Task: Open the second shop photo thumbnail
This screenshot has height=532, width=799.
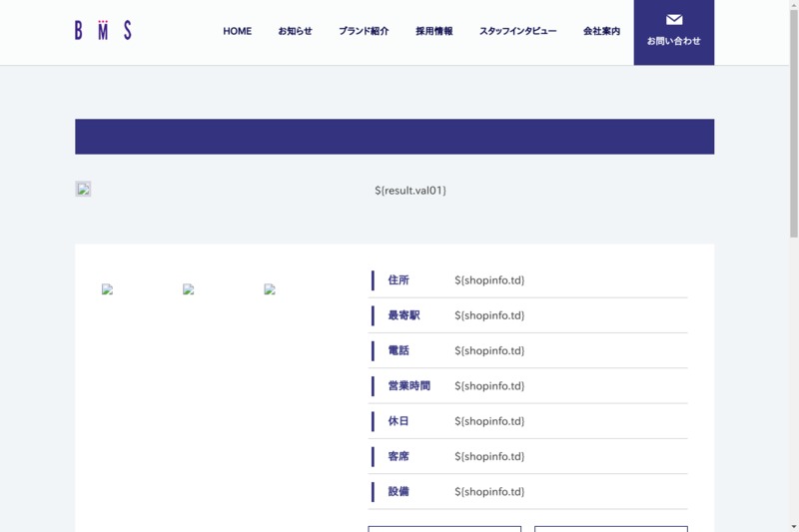Action: [188, 289]
